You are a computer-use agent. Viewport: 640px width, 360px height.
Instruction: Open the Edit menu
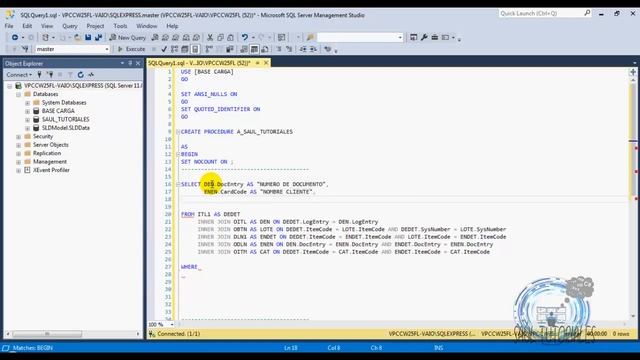(x=27, y=26)
